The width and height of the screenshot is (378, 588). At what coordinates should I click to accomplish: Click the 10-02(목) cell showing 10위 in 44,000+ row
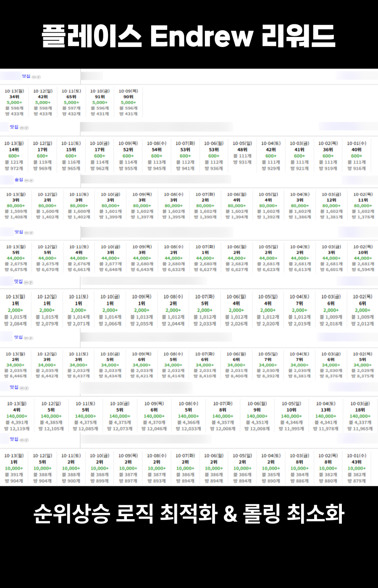tap(363, 258)
